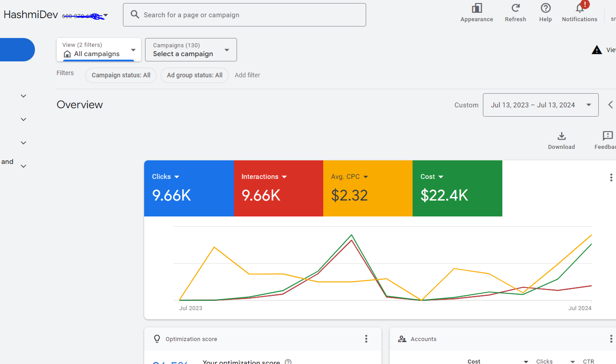Select the blue Clicks scorecard
The width and height of the screenshot is (616, 364).
(189, 188)
